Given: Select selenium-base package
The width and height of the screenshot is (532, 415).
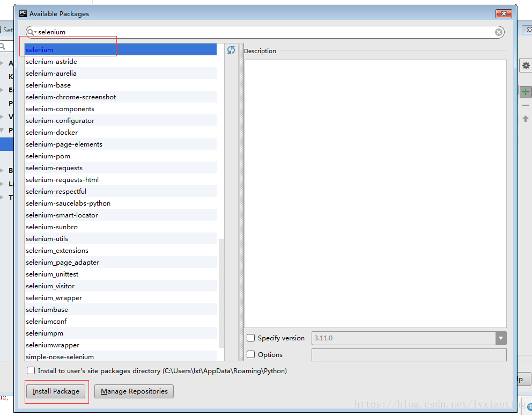Looking at the screenshot, I should tap(121, 85).
